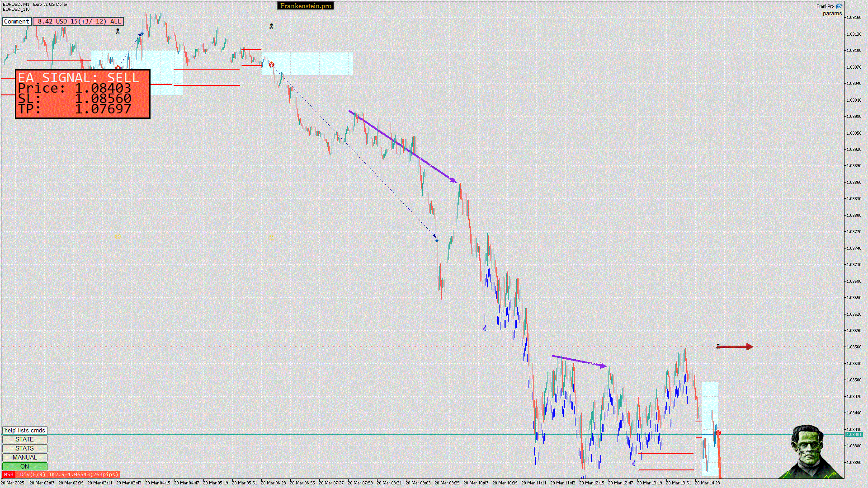Image resolution: width=868 pixels, height=488 pixels.
Task: Click the current price tag 1.08401 on axis
Action: [x=854, y=434]
